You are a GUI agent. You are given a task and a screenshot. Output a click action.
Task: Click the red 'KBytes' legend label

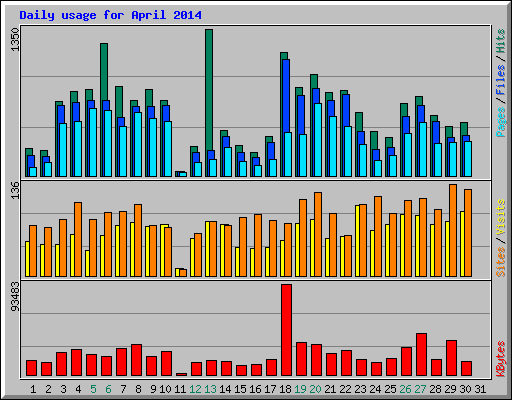[501, 359]
